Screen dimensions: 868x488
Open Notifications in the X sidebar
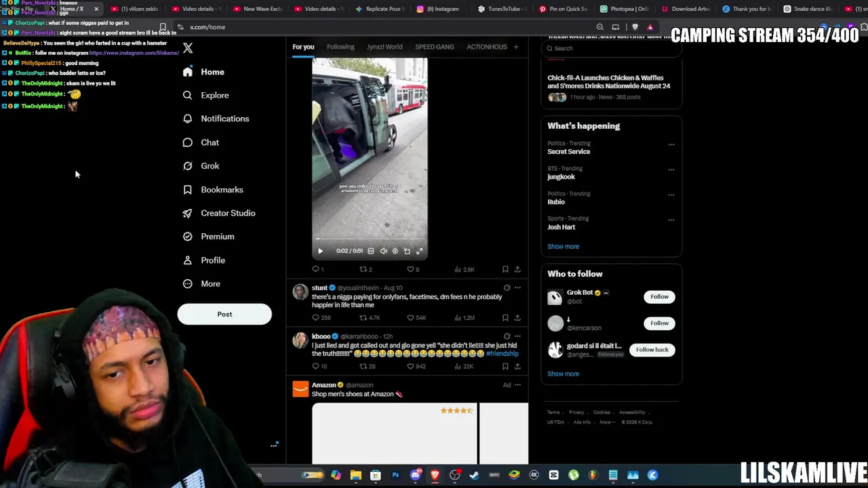(216, 119)
